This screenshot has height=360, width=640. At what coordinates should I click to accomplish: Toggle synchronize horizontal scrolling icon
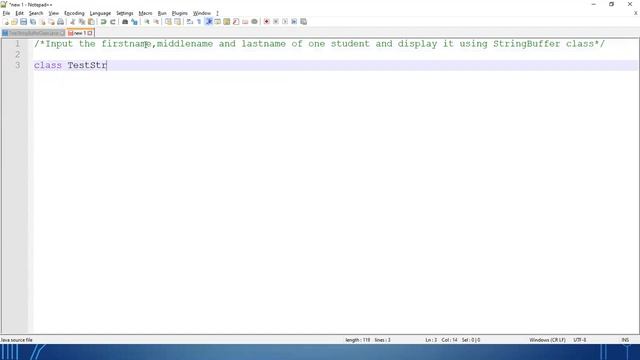click(178, 22)
